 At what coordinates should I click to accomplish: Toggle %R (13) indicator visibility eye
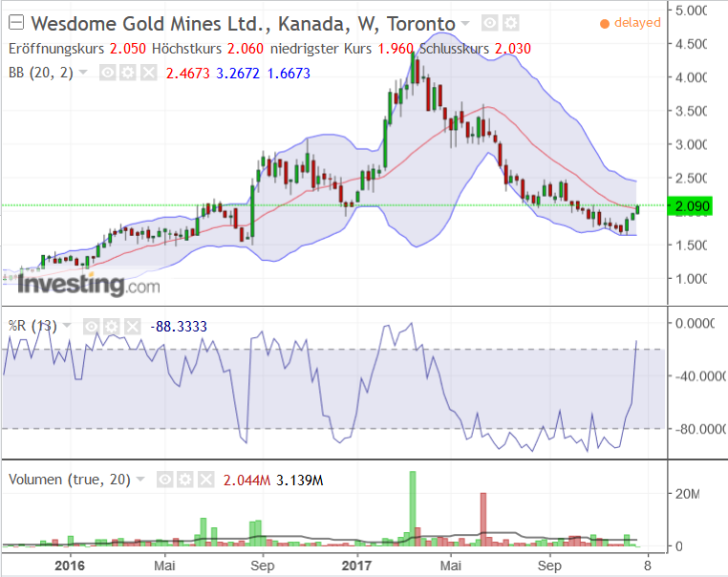(x=92, y=327)
